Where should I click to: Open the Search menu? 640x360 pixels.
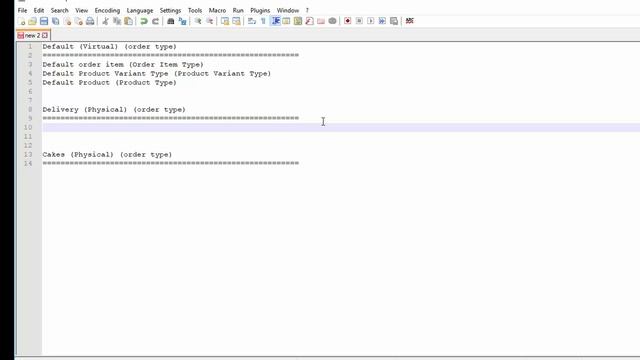click(x=60, y=10)
